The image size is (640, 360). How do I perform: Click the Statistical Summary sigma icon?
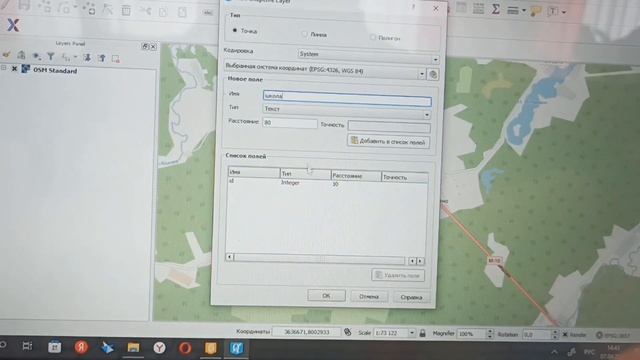(496, 9)
